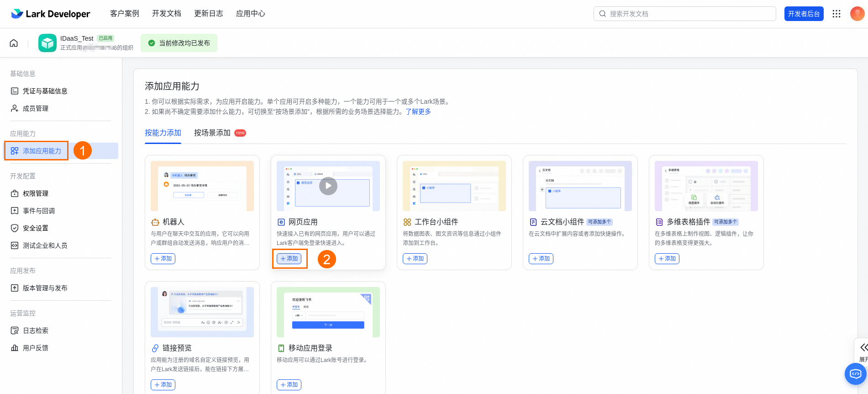Add the 链接预览 capability

pyautogui.click(x=163, y=385)
